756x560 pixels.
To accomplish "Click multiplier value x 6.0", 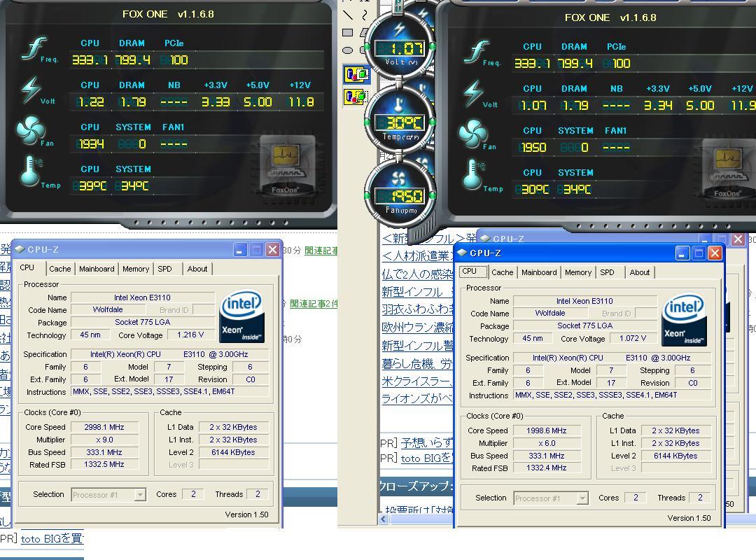I will 546,443.
